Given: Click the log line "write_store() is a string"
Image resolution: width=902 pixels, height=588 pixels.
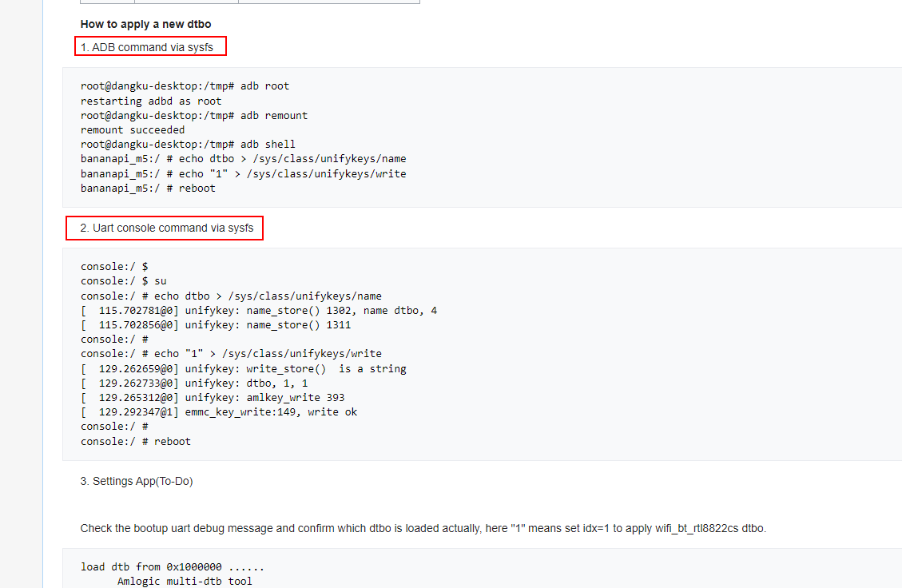Looking at the screenshot, I should click(x=244, y=368).
